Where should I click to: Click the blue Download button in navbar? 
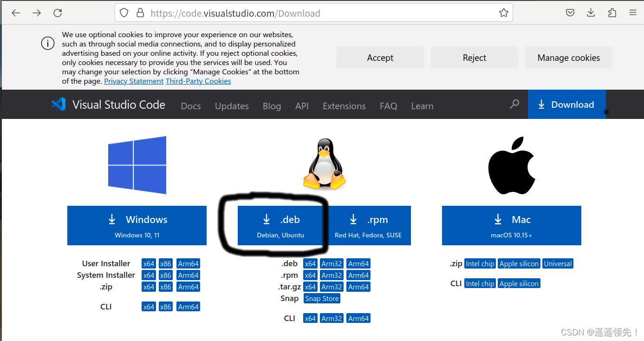[x=567, y=104]
